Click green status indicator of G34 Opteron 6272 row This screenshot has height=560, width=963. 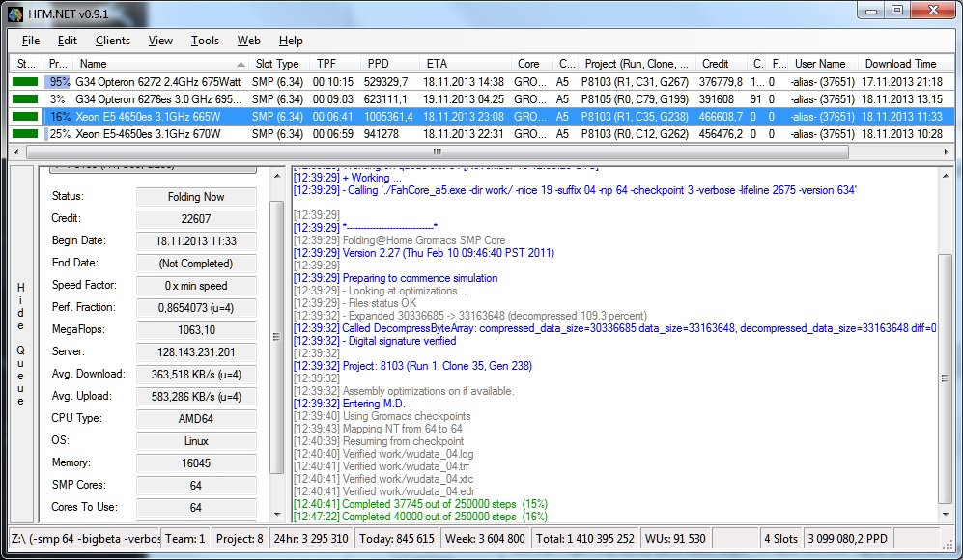click(25, 82)
